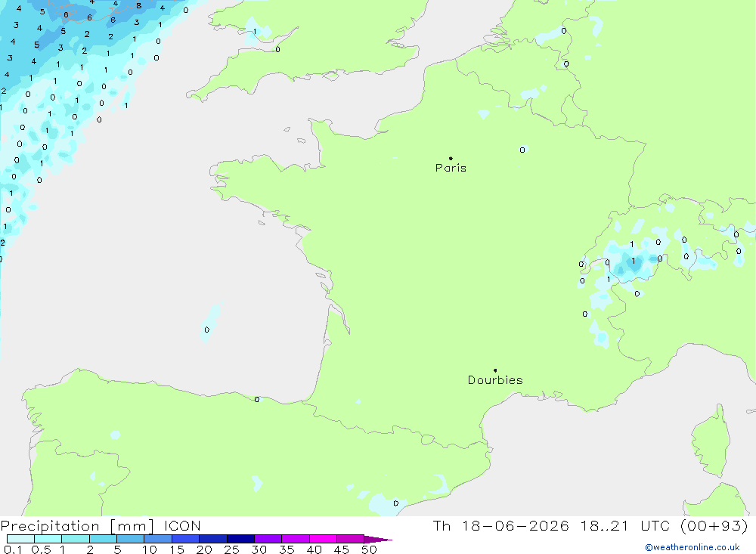
Task: Click the '50' legend scale label
Action: point(370,549)
